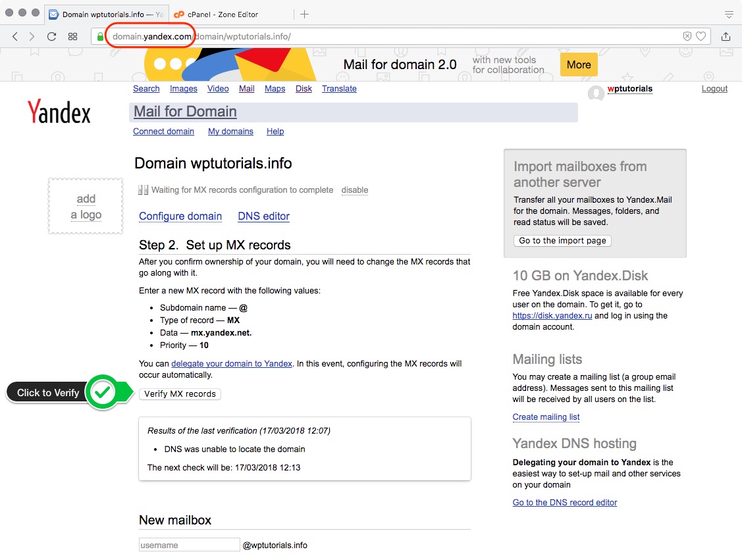Click the green padlock security icon
The height and width of the screenshot is (560, 742).
click(100, 36)
